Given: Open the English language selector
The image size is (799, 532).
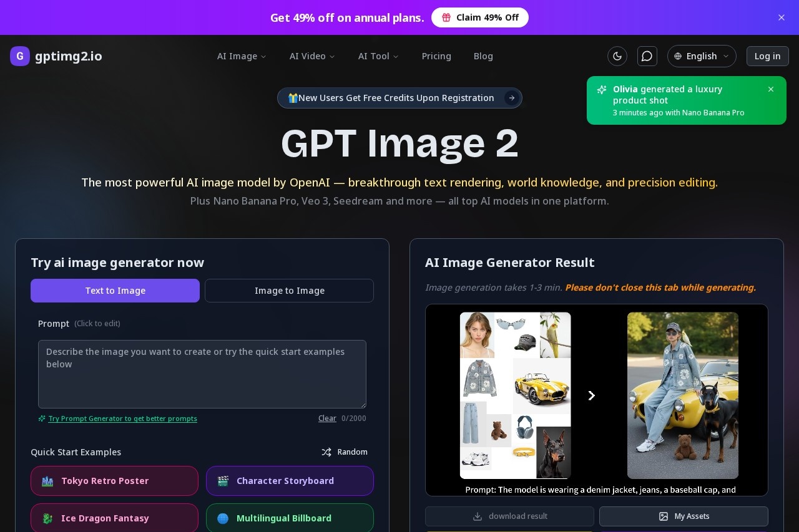Looking at the screenshot, I should point(702,56).
